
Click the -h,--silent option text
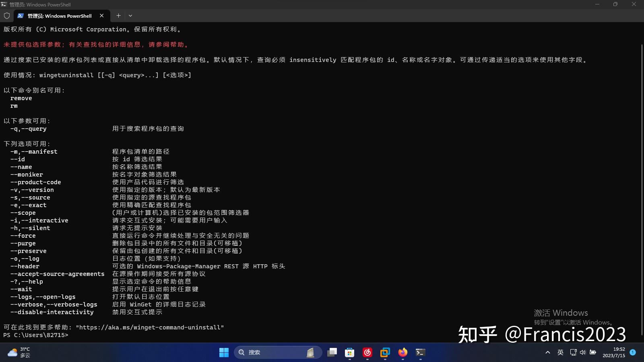point(30,228)
